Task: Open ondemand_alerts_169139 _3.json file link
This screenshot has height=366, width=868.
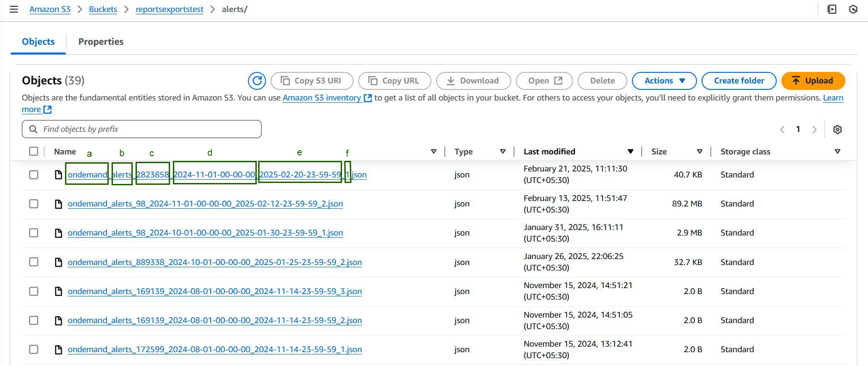Action: (x=215, y=291)
